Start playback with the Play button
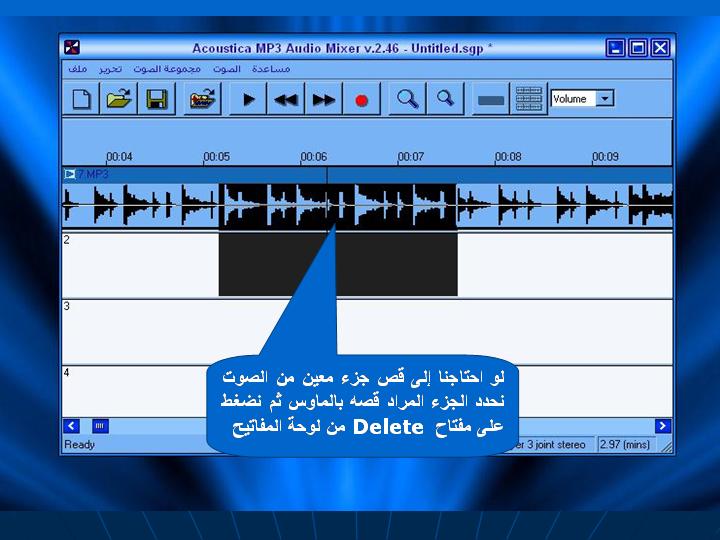The height and width of the screenshot is (540, 720). click(248, 99)
